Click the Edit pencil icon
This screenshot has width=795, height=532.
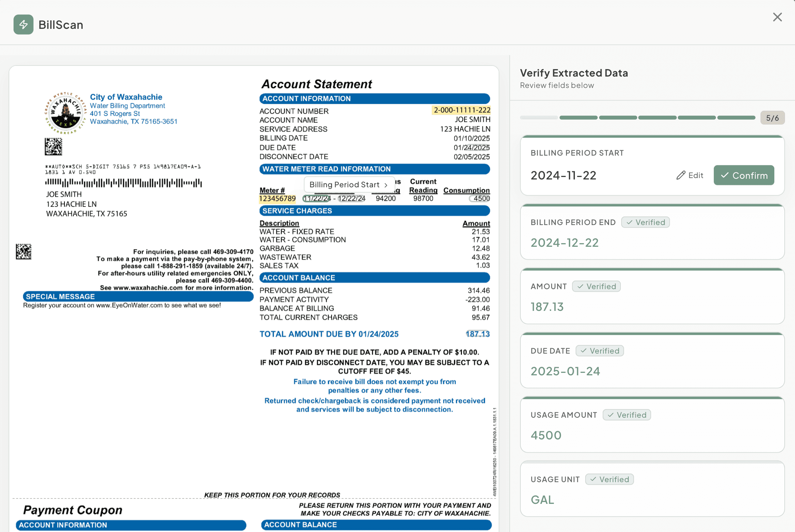681,175
